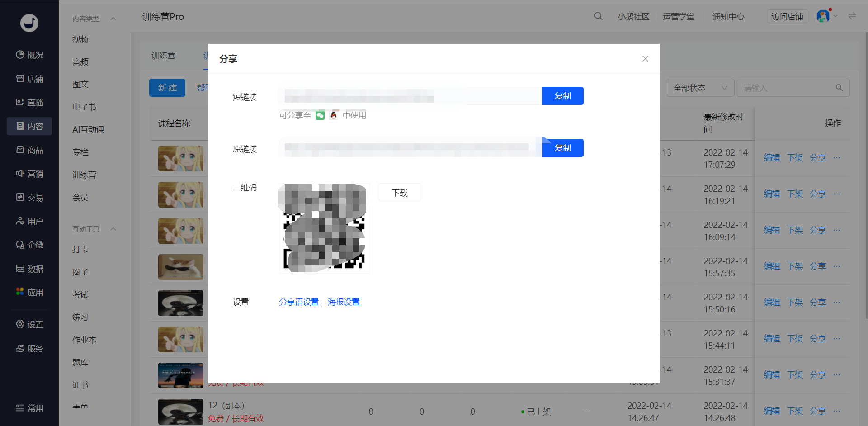868x426 pixels.
Task: Click 编辑 for the 15:50:16 row
Action: pyautogui.click(x=772, y=303)
